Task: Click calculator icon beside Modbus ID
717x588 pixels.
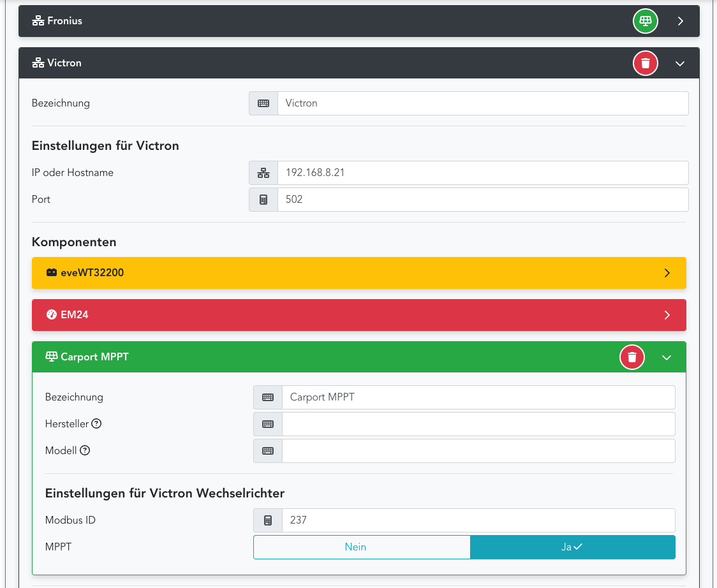Action: tap(268, 520)
